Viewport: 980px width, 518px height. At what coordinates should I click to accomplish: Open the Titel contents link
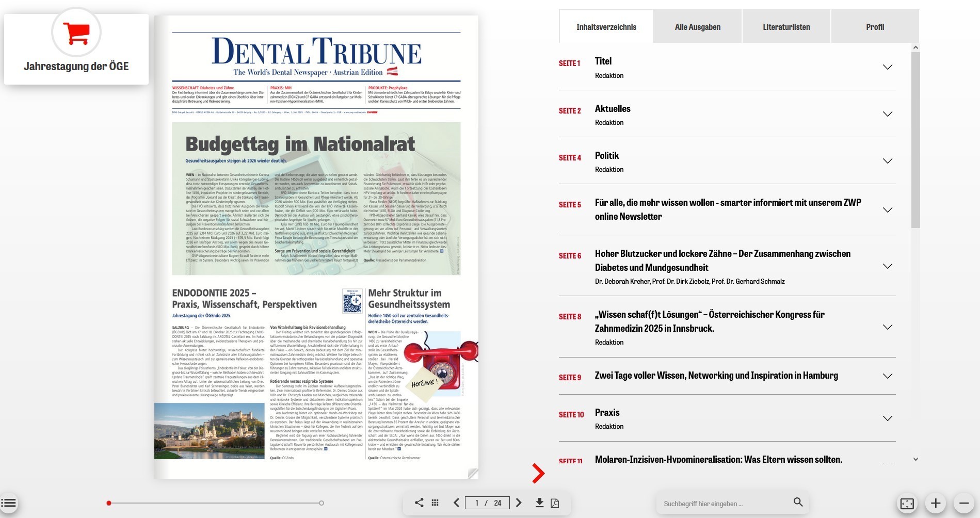pyautogui.click(x=603, y=61)
